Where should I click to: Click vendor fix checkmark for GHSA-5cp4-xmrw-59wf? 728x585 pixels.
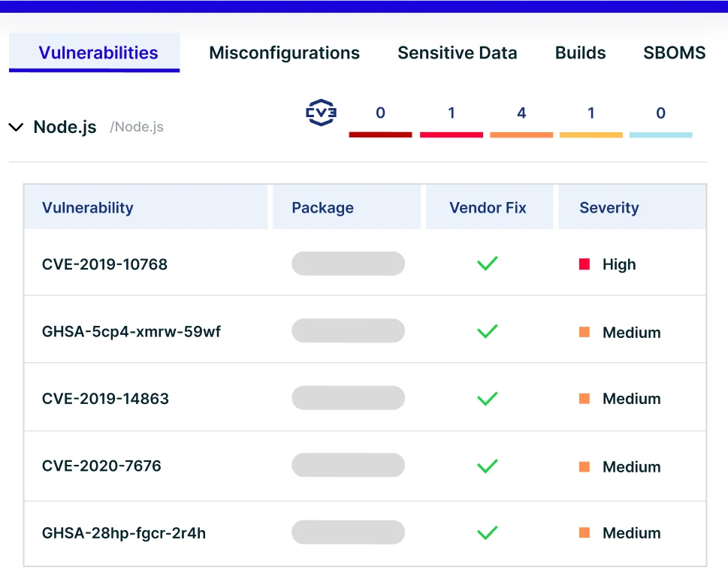point(488,331)
